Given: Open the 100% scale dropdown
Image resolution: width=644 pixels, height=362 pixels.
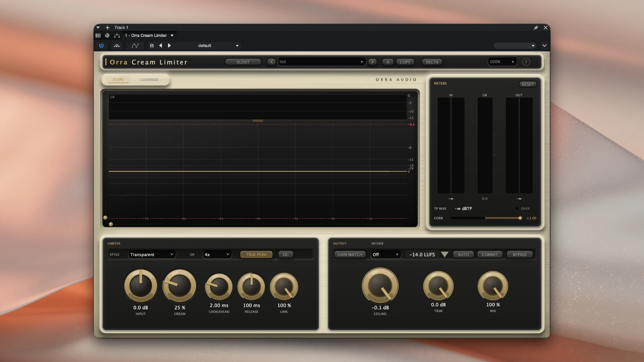Looking at the screenshot, I should coord(502,62).
